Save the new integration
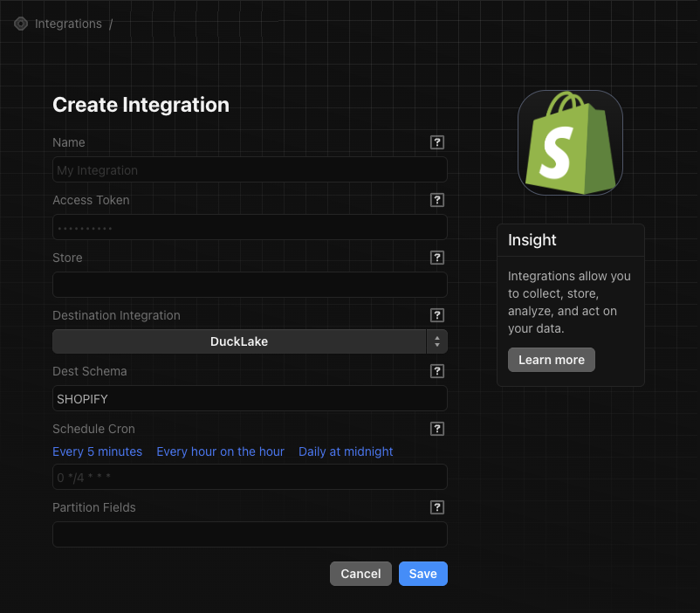700x613 pixels. (422, 574)
